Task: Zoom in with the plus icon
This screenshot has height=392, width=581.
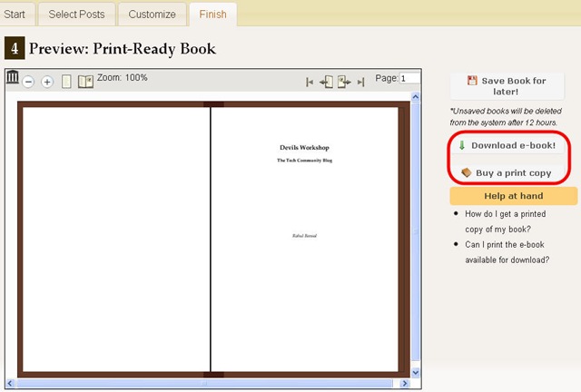Action: click(47, 82)
